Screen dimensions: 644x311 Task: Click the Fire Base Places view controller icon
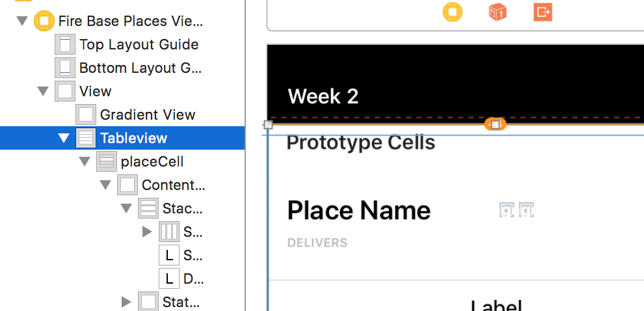coord(44,21)
